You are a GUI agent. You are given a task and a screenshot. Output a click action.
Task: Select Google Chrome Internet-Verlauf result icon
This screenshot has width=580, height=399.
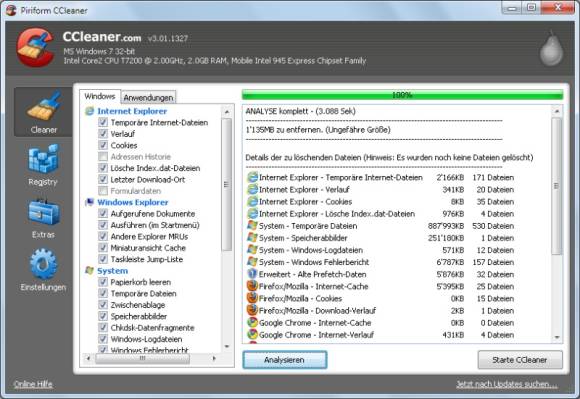[x=252, y=335]
